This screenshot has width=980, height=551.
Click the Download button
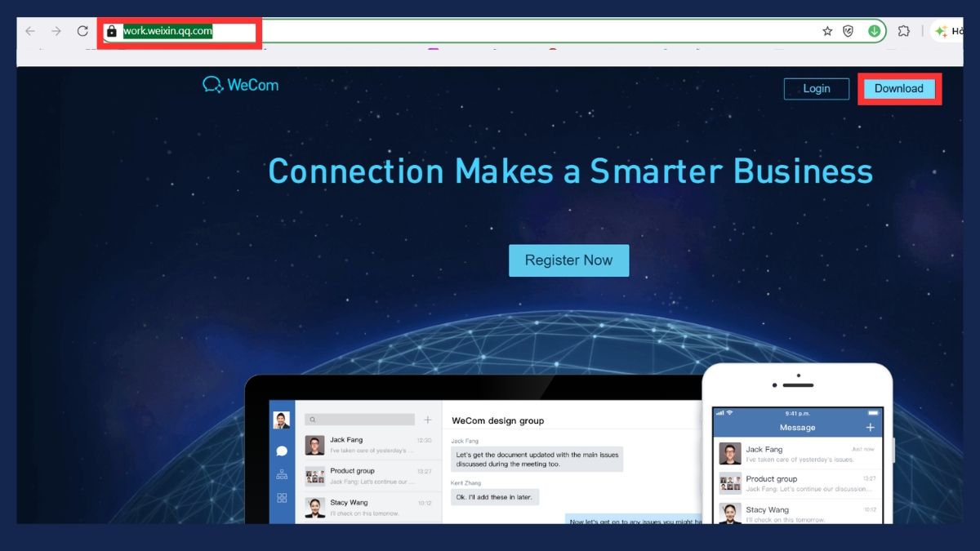[899, 88]
